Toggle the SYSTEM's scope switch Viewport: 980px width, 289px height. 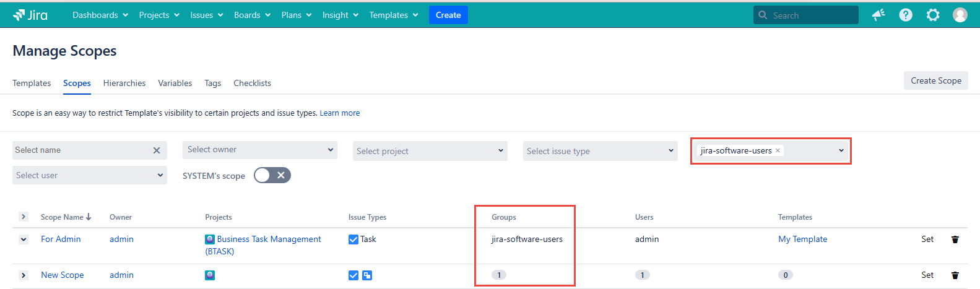pyautogui.click(x=272, y=175)
